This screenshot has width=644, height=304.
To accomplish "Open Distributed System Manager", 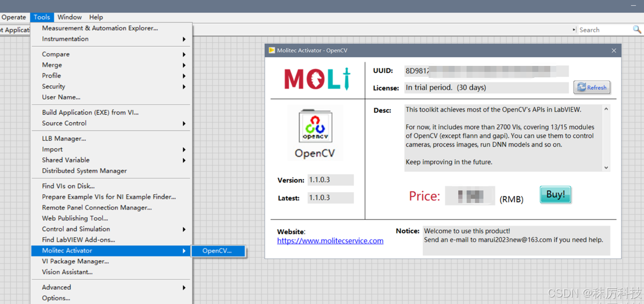I will [111, 171].
